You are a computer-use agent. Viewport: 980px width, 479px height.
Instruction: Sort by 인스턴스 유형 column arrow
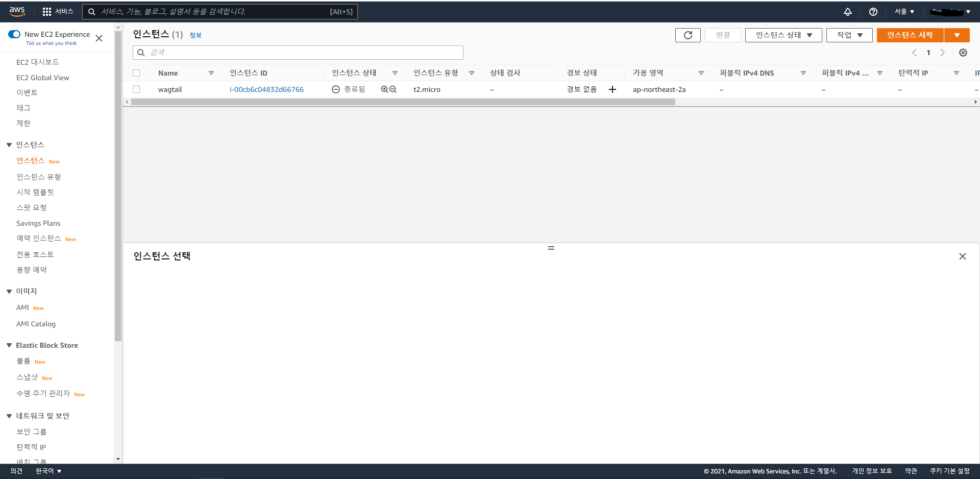[x=472, y=73]
